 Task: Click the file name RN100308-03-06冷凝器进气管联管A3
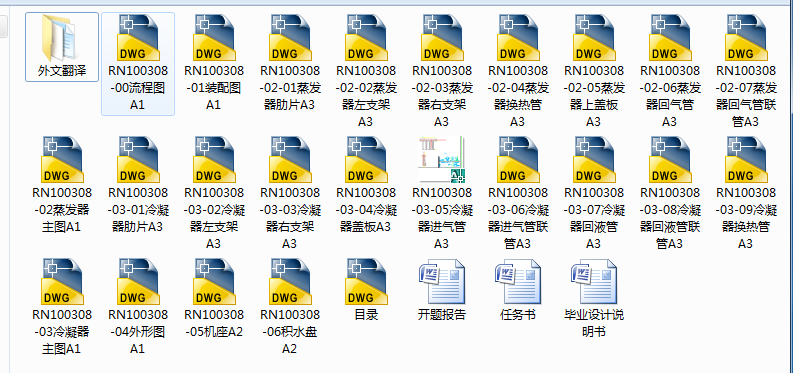pyautogui.click(x=517, y=218)
